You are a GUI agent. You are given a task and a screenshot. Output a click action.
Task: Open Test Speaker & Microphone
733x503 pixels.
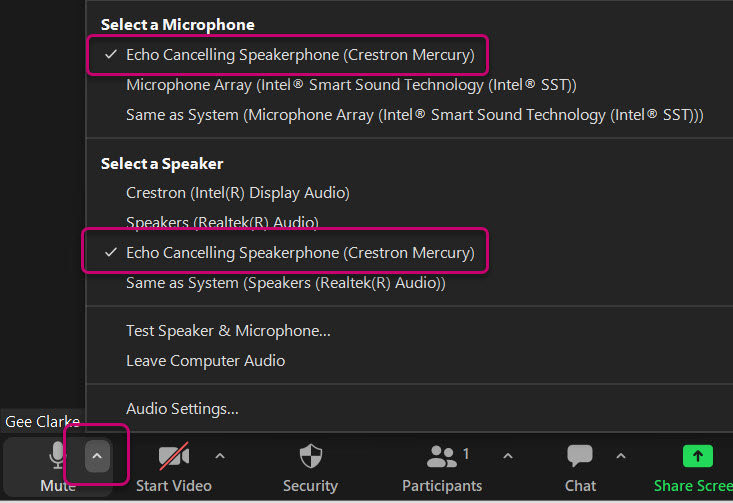228,331
